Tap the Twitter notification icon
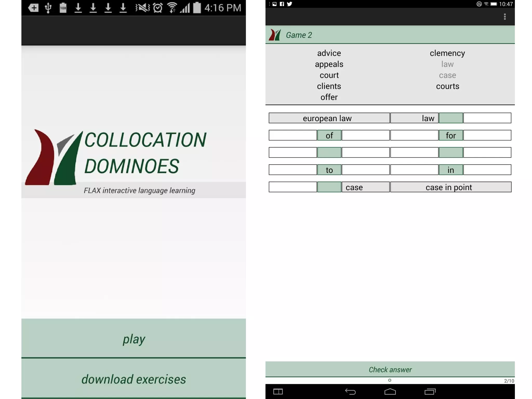 point(289,4)
